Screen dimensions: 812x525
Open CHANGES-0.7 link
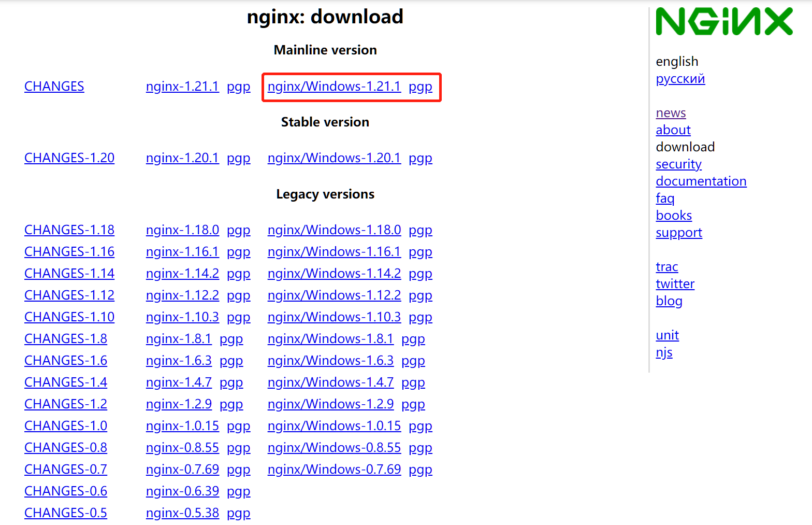pyautogui.click(x=66, y=470)
